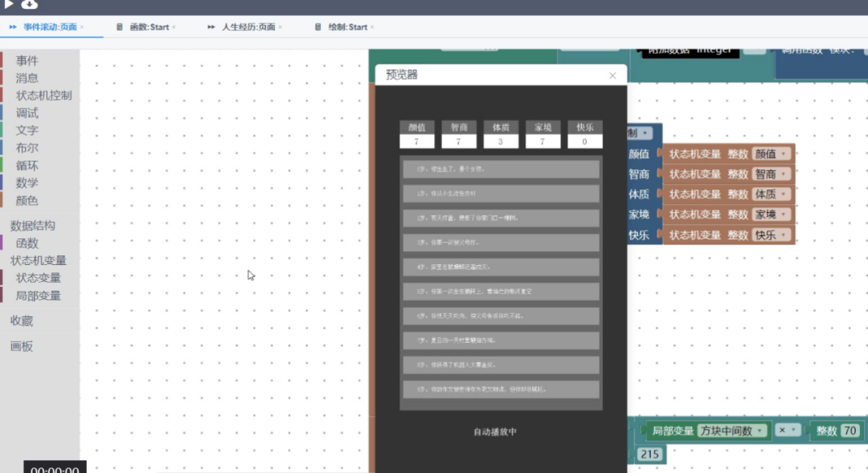The height and width of the screenshot is (473, 868).
Task: Open the 方块中间数 local variable dropdown
Action: pyautogui.click(x=732, y=431)
